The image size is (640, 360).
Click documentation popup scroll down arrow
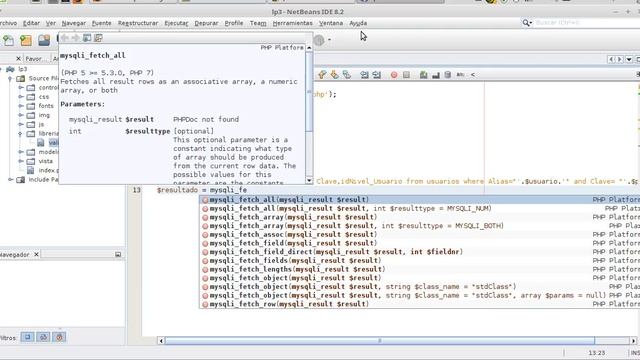[309, 180]
